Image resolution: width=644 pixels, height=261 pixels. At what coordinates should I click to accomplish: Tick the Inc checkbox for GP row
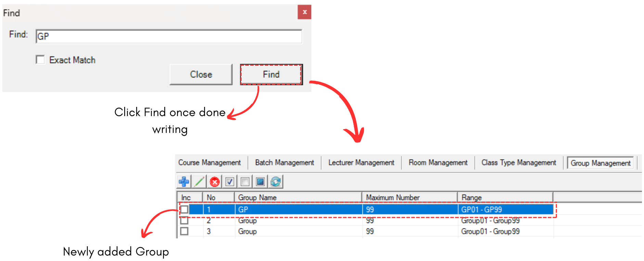tap(184, 209)
